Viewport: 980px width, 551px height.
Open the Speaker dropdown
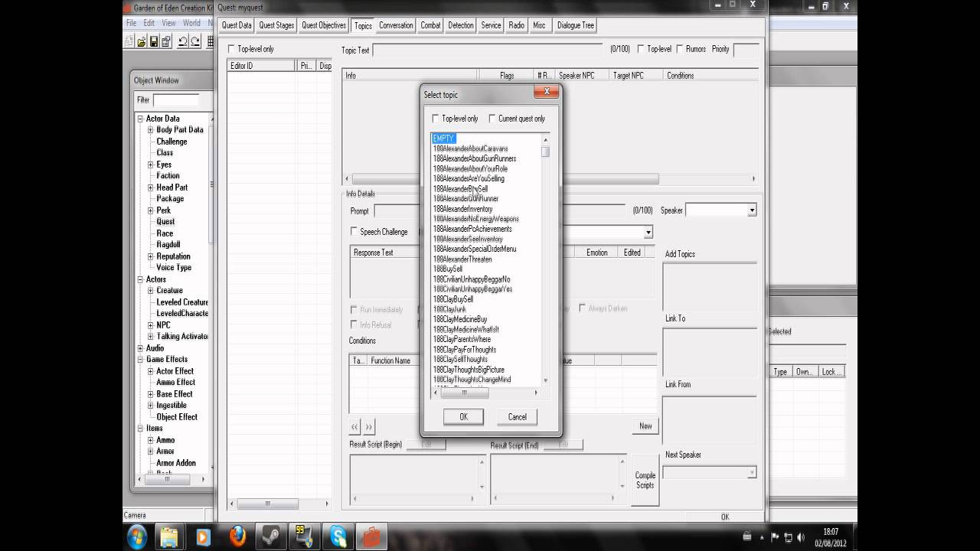pos(752,210)
